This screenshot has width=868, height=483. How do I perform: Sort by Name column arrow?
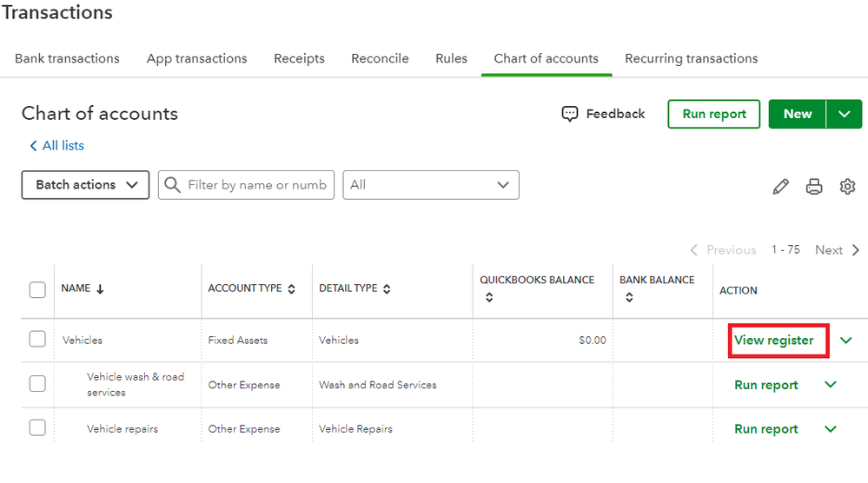100,289
